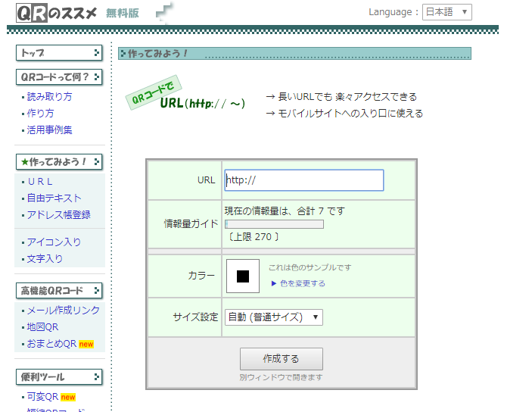
Task: Open the 地図QR link
Action: [42, 327]
